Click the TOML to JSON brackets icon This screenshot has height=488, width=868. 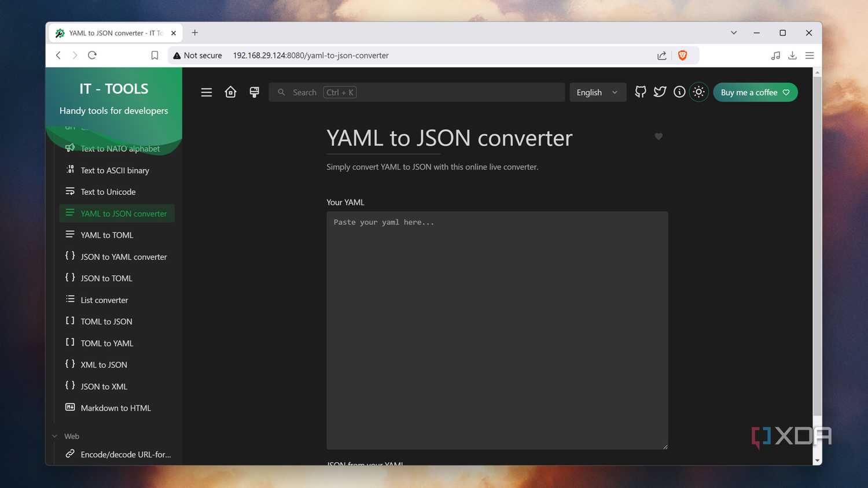click(x=70, y=320)
